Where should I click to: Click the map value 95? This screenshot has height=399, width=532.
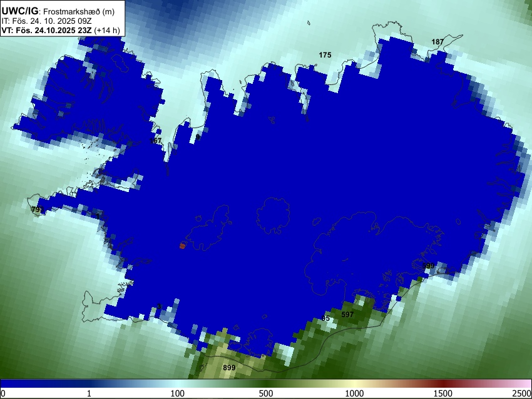pos(325,318)
